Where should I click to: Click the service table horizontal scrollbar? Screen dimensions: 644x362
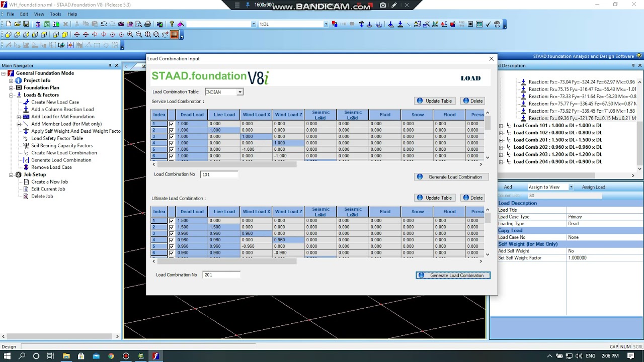coord(226,164)
